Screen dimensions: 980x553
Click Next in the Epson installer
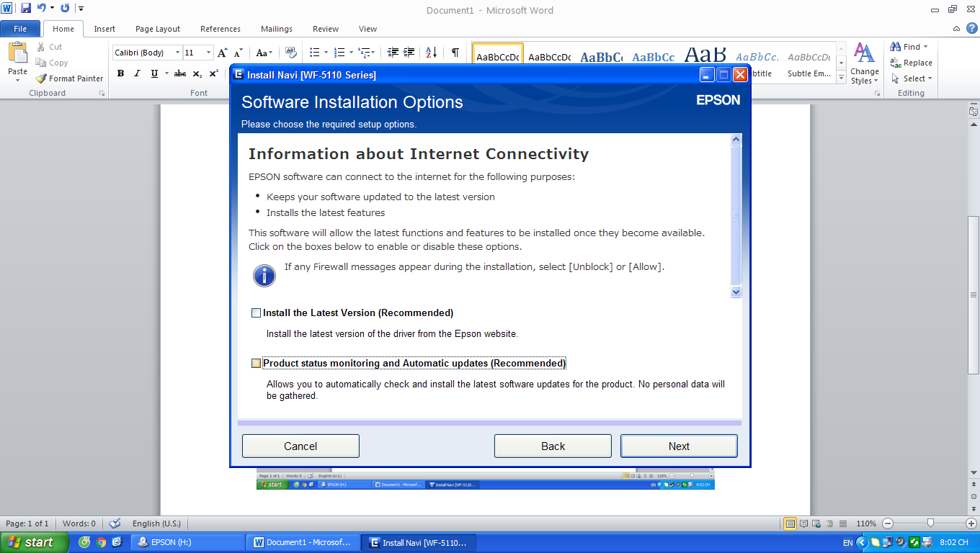[x=678, y=446]
